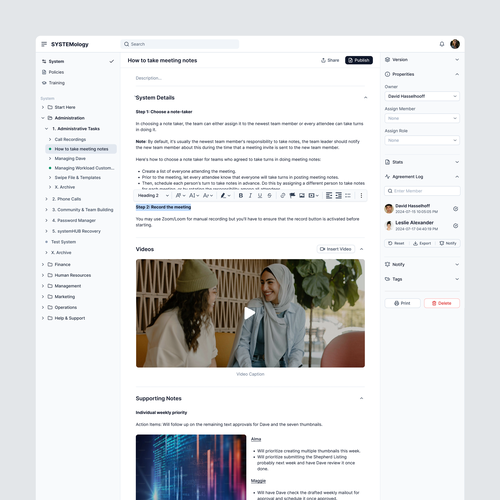
Task: Click the flag icon in the editor toolbar
Action: (292, 196)
